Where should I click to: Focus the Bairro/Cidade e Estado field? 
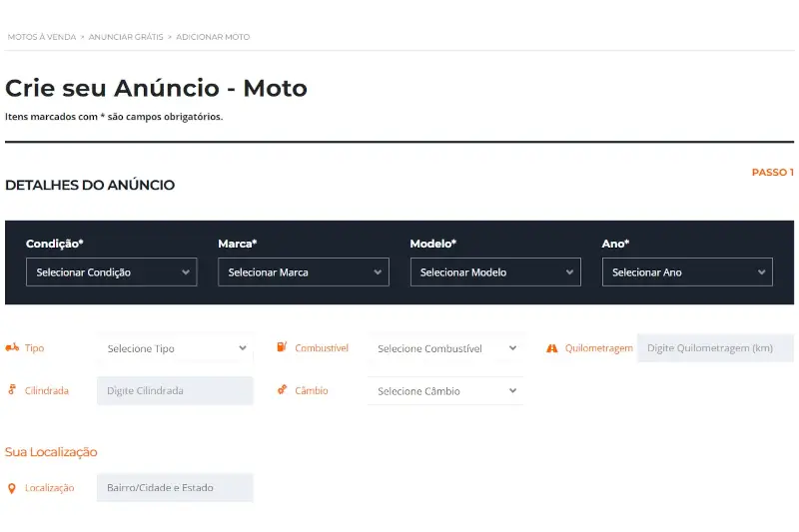[x=176, y=488]
